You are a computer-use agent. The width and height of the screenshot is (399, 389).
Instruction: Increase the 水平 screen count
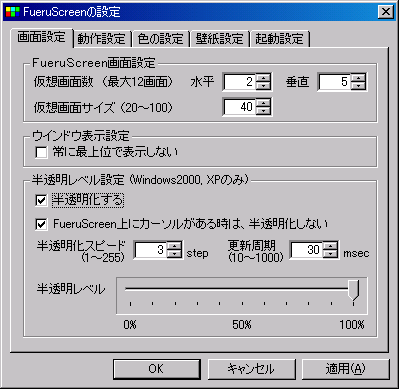click(263, 78)
